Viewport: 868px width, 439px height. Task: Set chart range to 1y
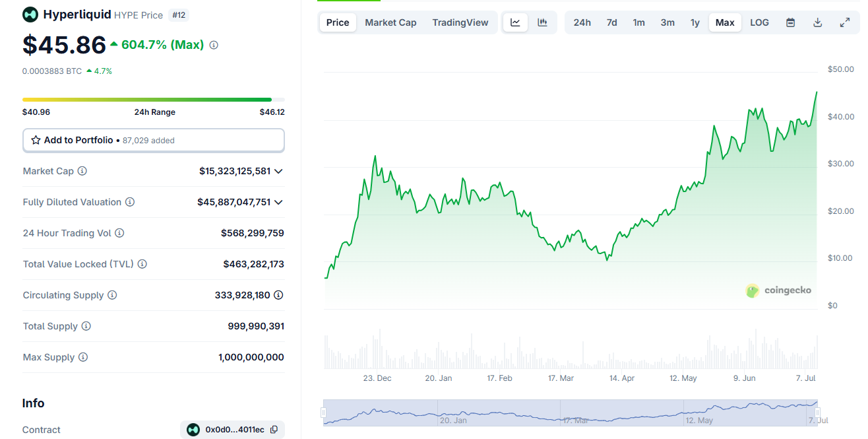coord(695,22)
